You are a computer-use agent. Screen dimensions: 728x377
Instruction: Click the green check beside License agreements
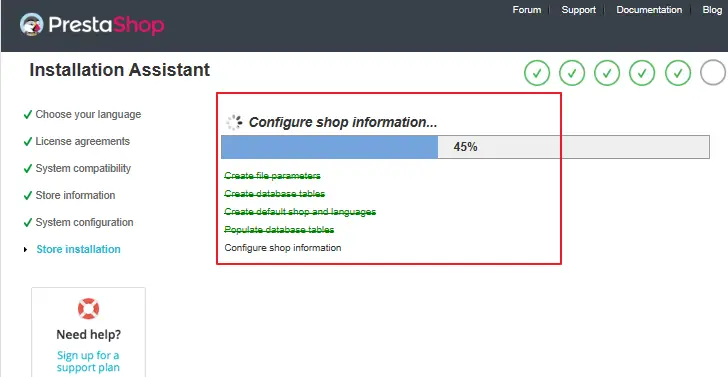(x=28, y=141)
